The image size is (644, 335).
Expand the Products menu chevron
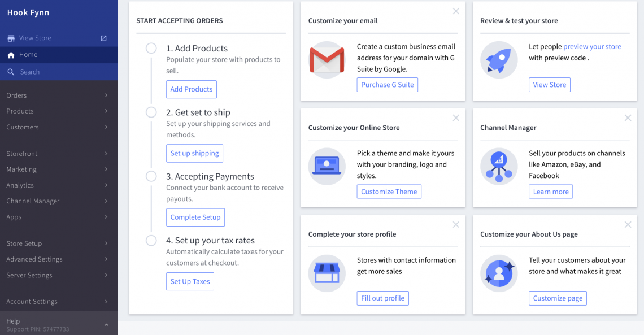(106, 111)
